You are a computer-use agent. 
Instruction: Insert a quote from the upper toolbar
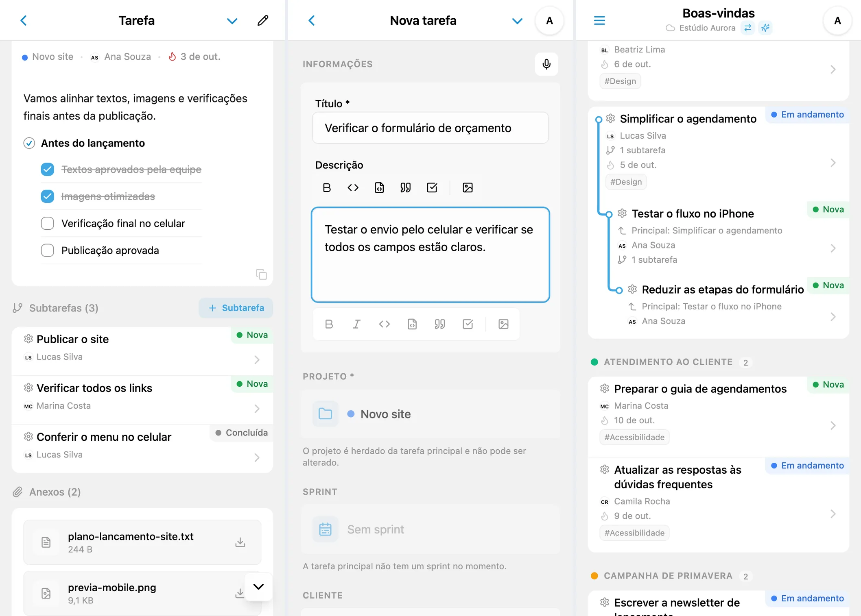point(405,187)
